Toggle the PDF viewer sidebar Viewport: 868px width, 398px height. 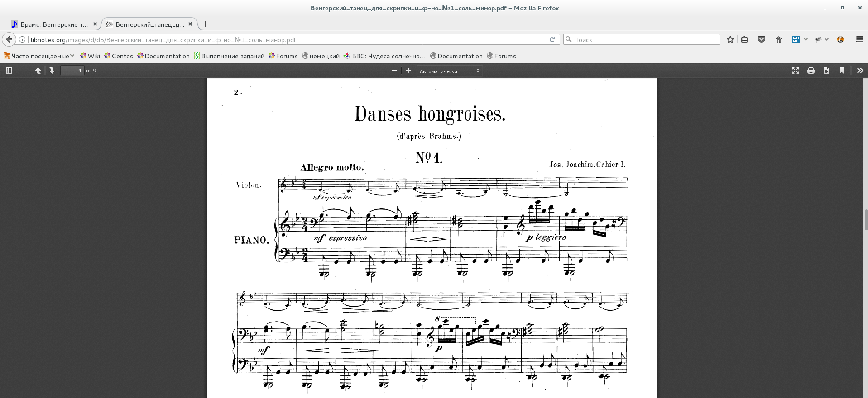[9, 71]
